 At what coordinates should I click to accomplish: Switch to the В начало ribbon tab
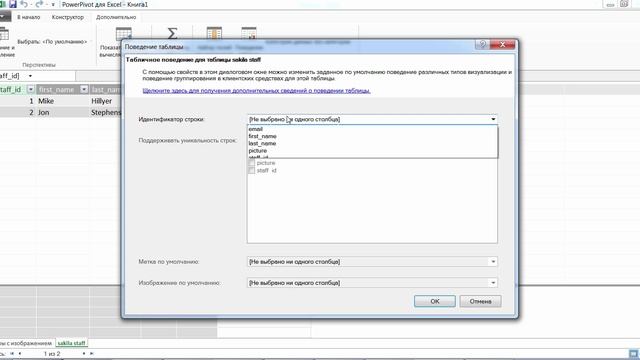29,17
